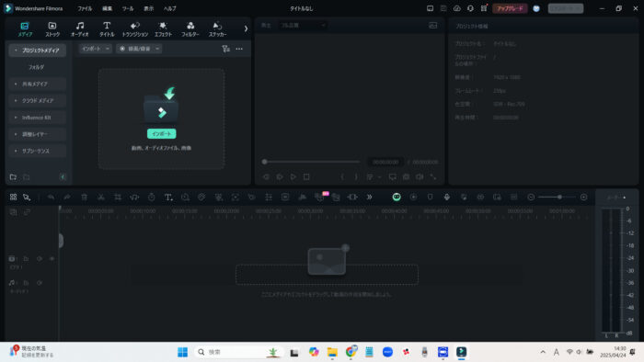Mute audio track 1

tap(40, 283)
